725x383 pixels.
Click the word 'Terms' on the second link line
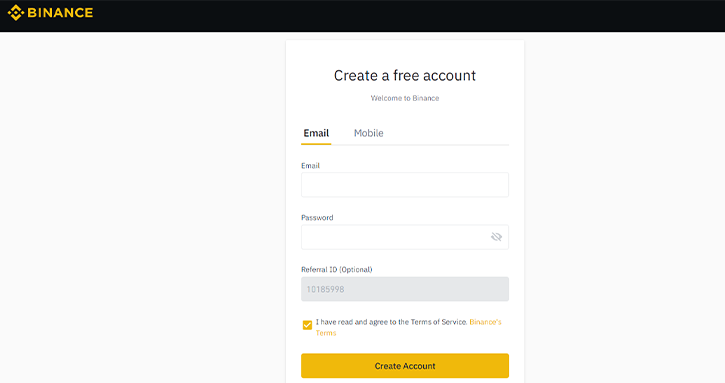tap(326, 333)
